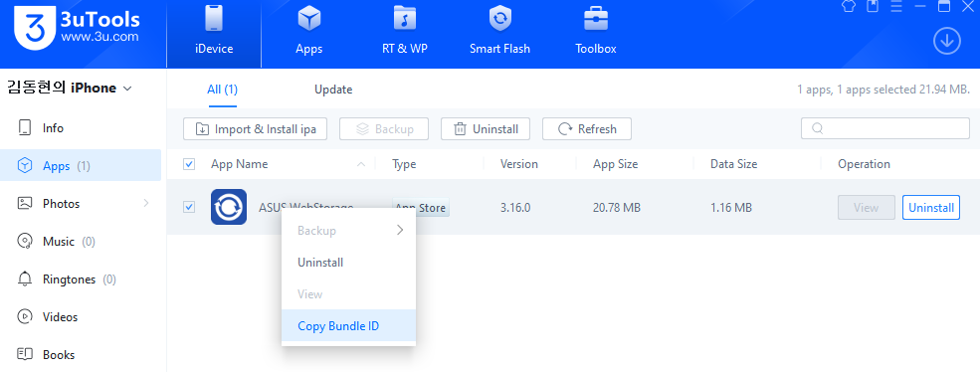Open the hamburger menu in title bar
The image size is (980, 372).
(x=896, y=6)
